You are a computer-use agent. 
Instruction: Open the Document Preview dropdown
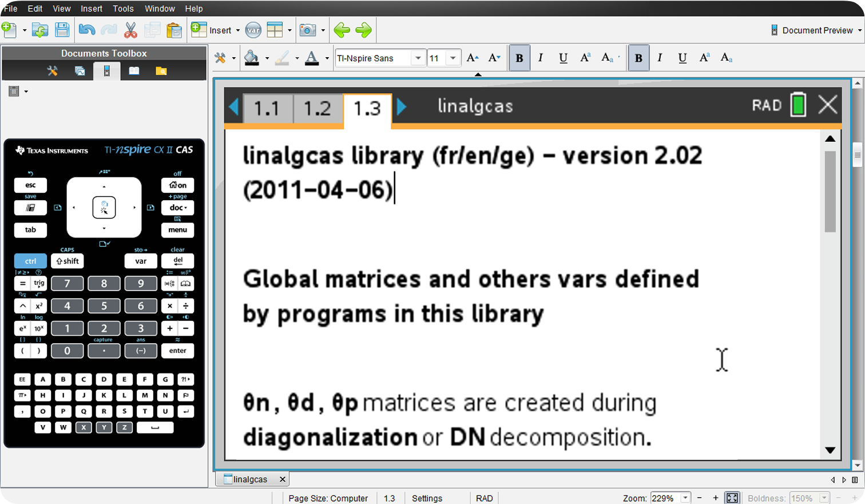tap(816, 30)
